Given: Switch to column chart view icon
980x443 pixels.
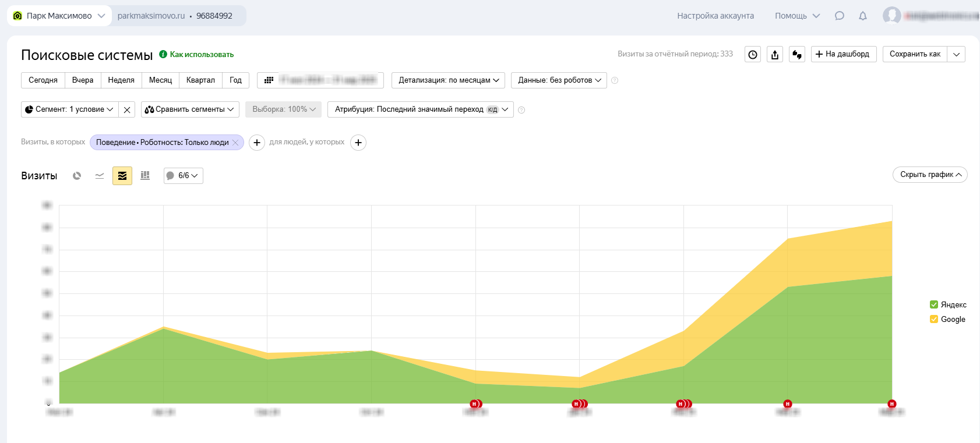Looking at the screenshot, I should 145,176.
